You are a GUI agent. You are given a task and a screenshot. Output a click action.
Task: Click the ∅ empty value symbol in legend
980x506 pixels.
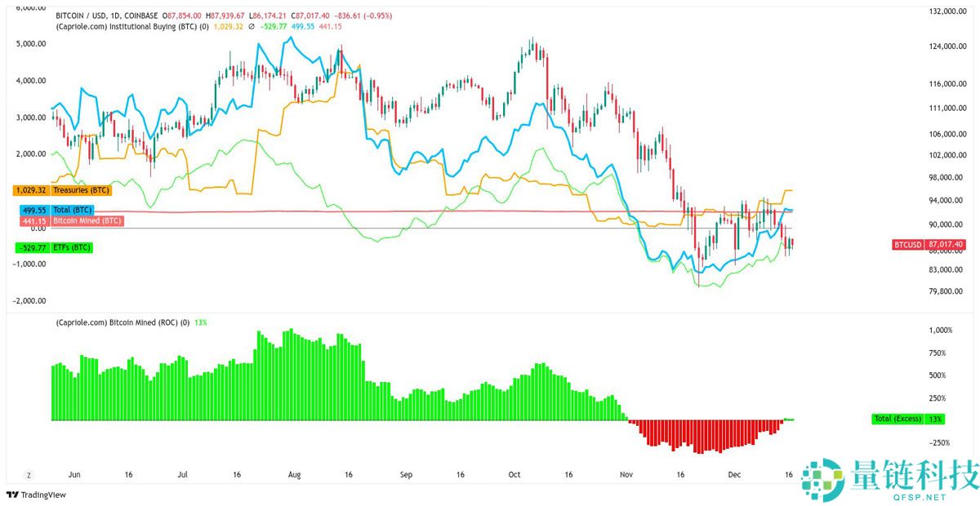[251, 27]
